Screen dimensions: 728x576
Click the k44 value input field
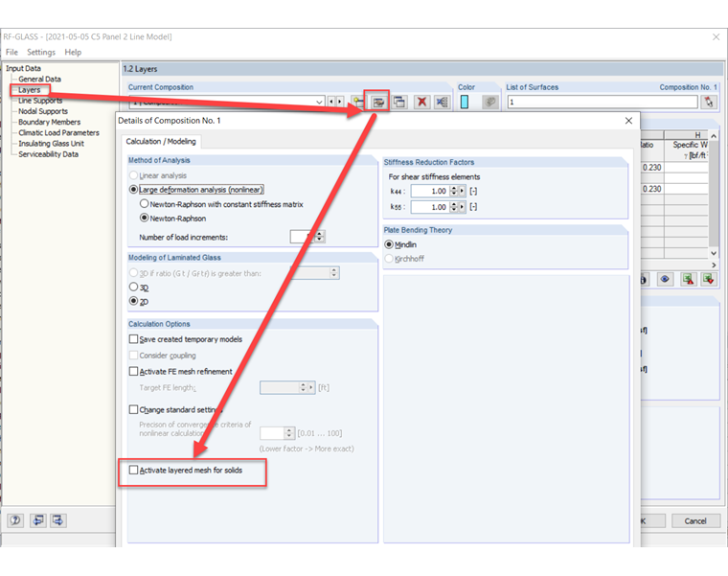[x=430, y=191]
